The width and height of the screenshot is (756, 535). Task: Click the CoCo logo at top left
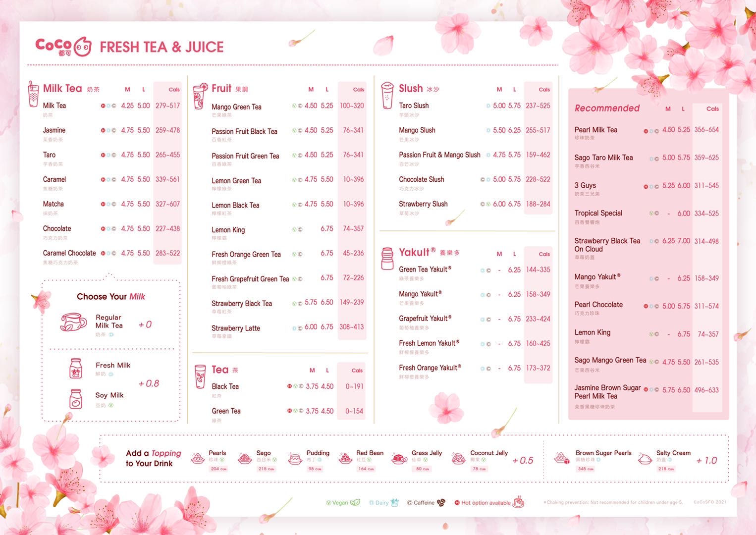[63, 47]
